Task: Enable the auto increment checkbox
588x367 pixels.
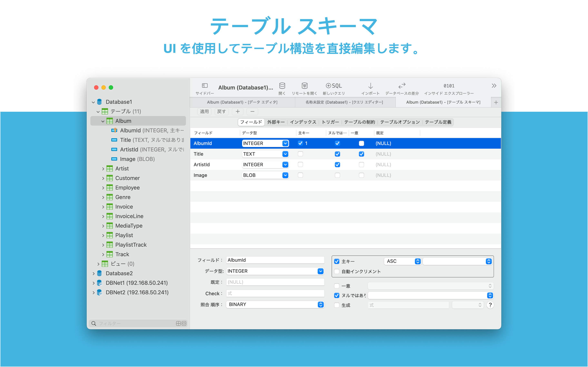Action: tap(337, 271)
